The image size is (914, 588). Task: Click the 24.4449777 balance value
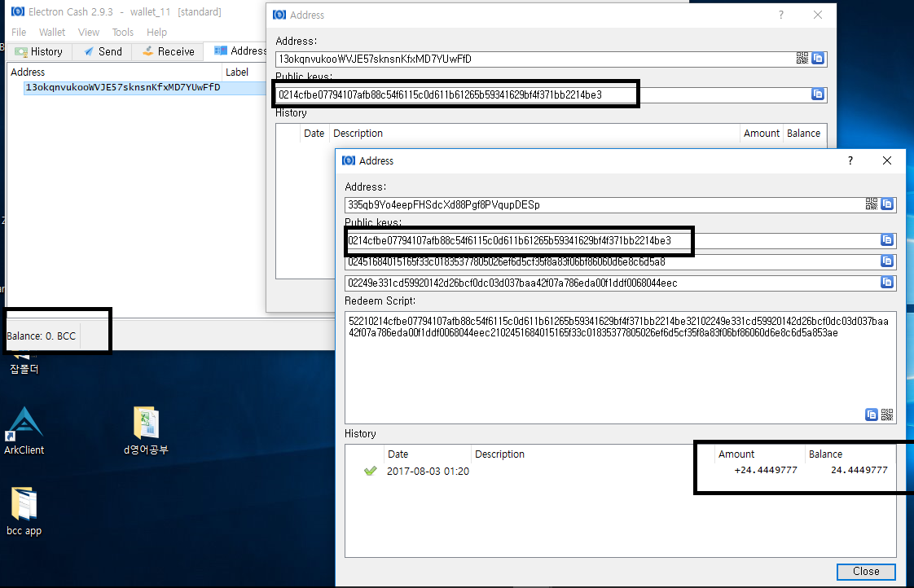coord(859,470)
